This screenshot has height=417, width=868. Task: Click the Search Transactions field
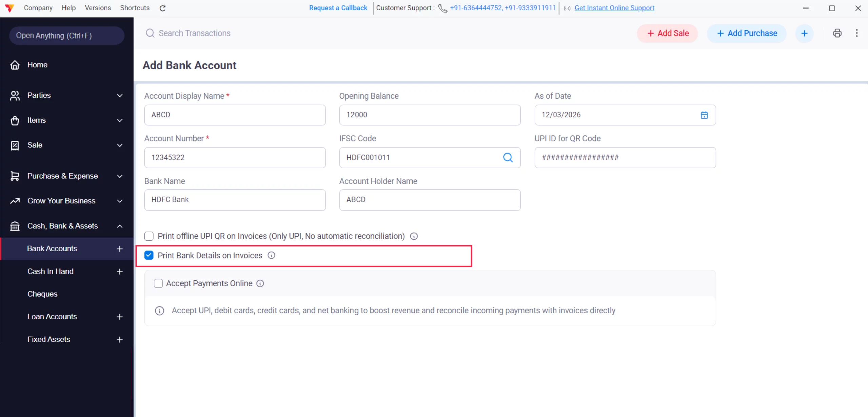click(194, 33)
